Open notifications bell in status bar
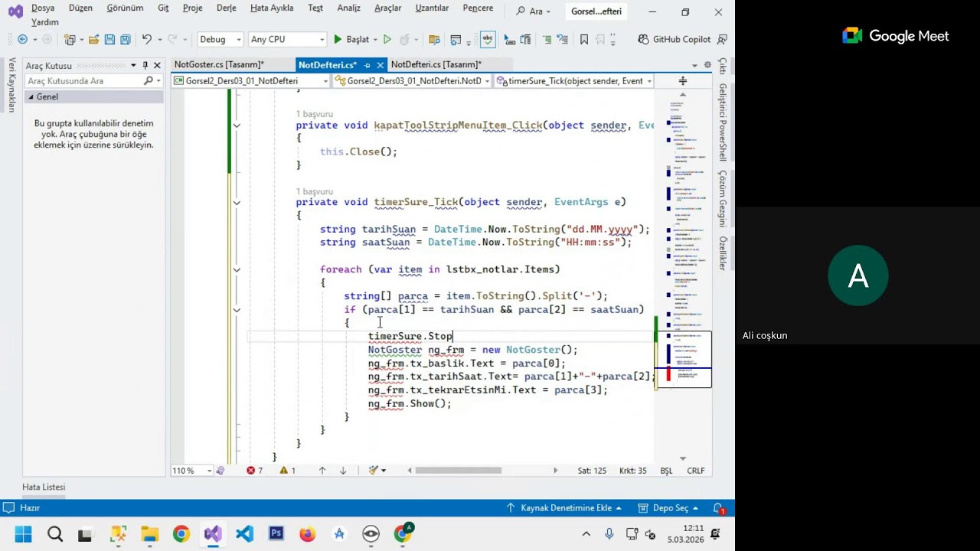Image resolution: width=980 pixels, height=551 pixels. tap(719, 508)
